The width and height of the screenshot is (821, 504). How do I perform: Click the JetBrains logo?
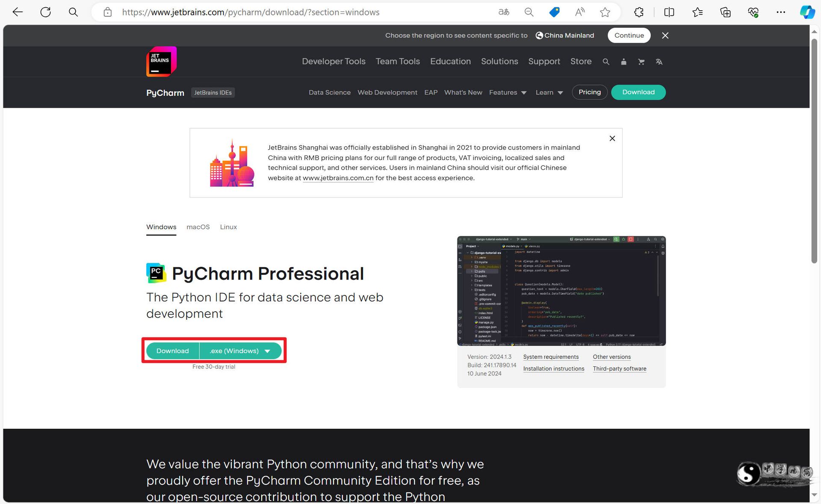pos(161,62)
